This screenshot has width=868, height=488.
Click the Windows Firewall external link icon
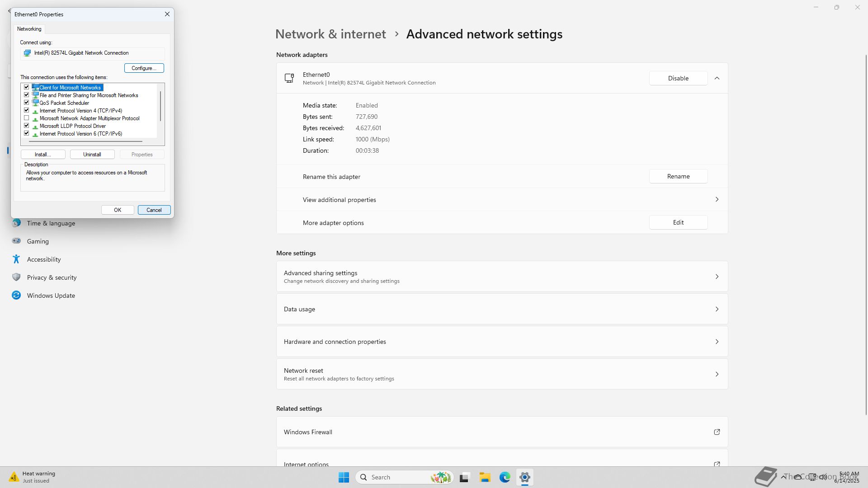point(717,432)
